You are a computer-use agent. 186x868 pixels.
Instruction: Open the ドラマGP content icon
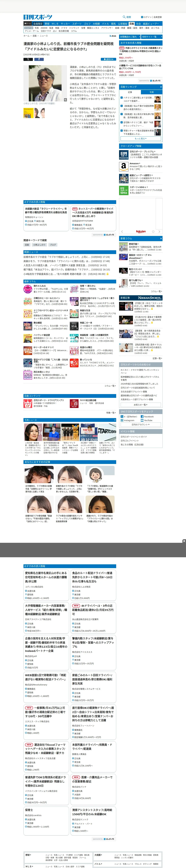pos(28,403)
